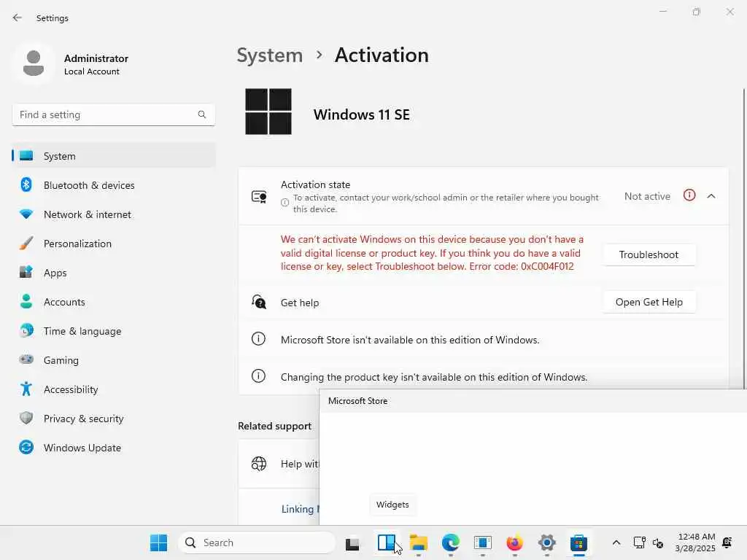
Task: Open Time & language settings
Action: [113, 331]
